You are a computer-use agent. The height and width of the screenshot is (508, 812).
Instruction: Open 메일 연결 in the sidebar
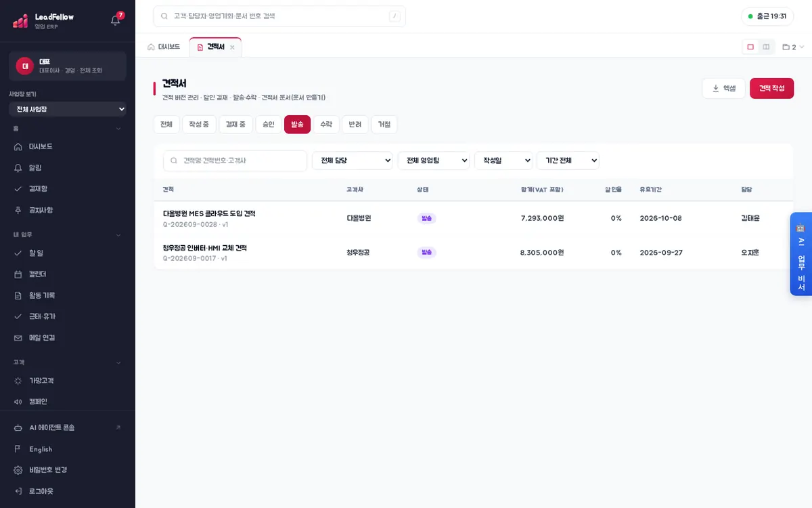(68, 337)
